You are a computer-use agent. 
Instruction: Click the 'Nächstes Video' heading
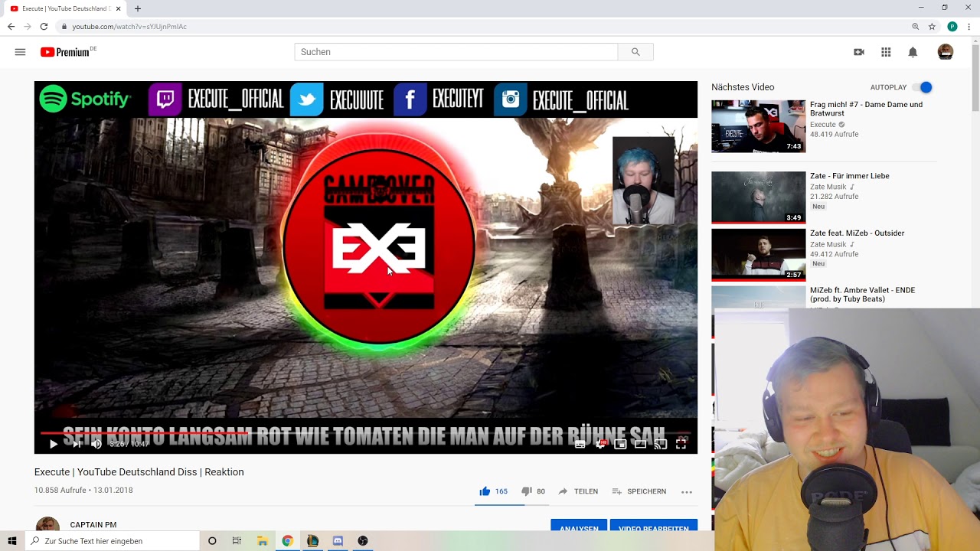[x=743, y=87]
